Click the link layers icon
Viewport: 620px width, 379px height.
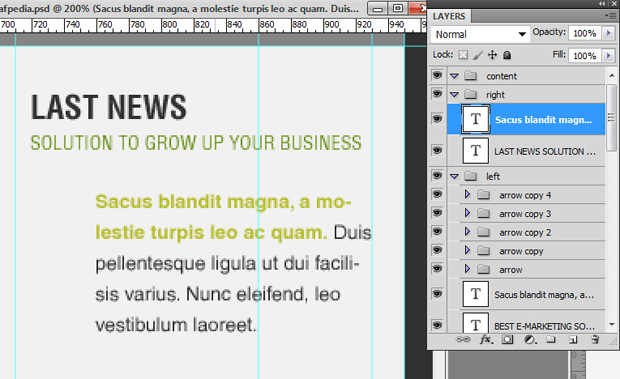(463, 339)
